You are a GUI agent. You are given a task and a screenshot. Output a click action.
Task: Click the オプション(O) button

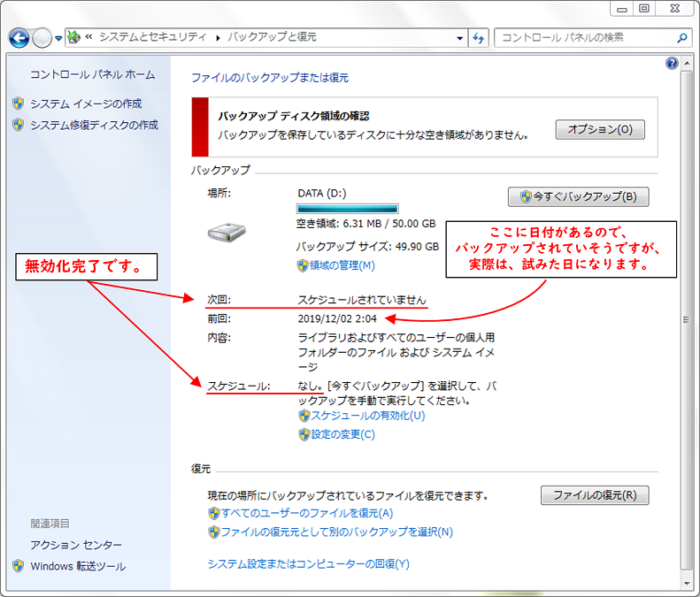pyautogui.click(x=599, y=129)
